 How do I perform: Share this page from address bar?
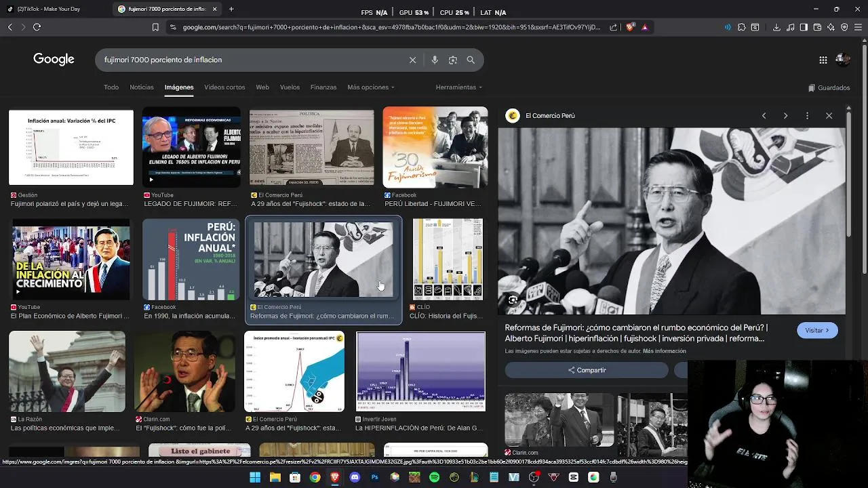point(614,27)
